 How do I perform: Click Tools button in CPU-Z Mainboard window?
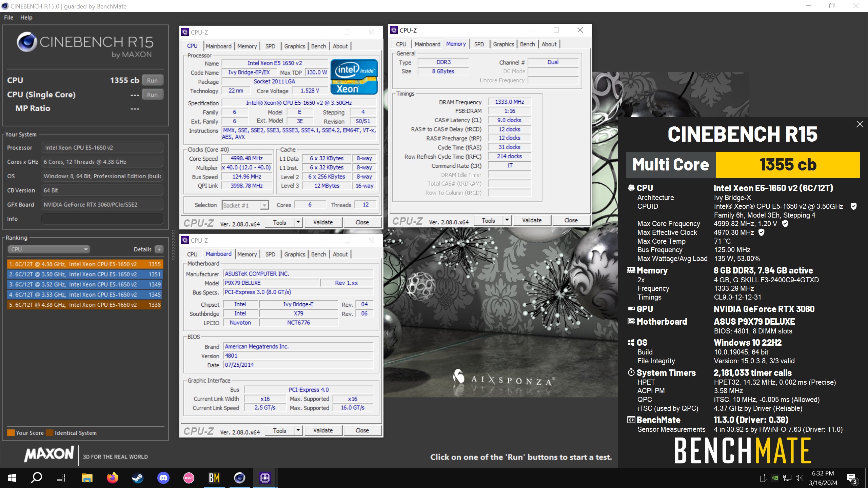279,430
